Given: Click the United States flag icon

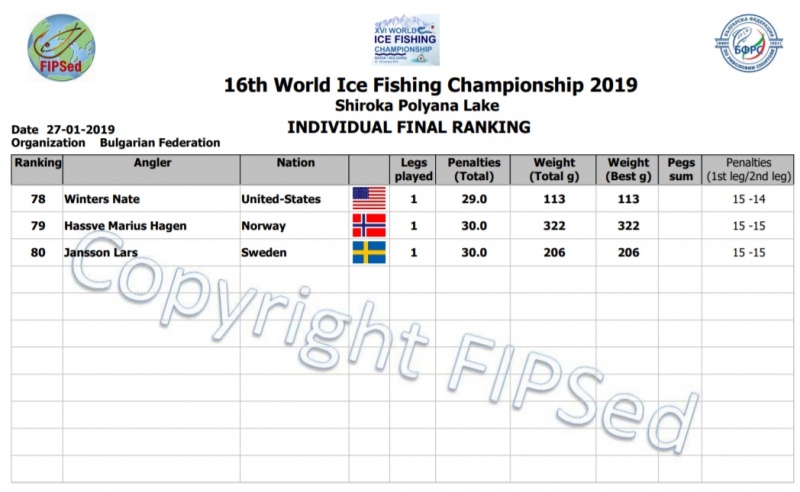Looking at the screenshot, I should (369, 199).
